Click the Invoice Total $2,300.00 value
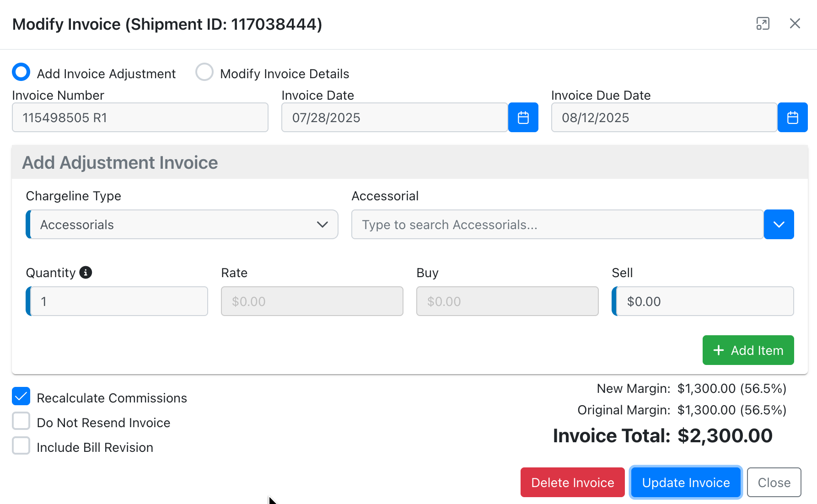The height and width of the screenshot is (504, 817). pyautogui.click(x=725, y=436)
